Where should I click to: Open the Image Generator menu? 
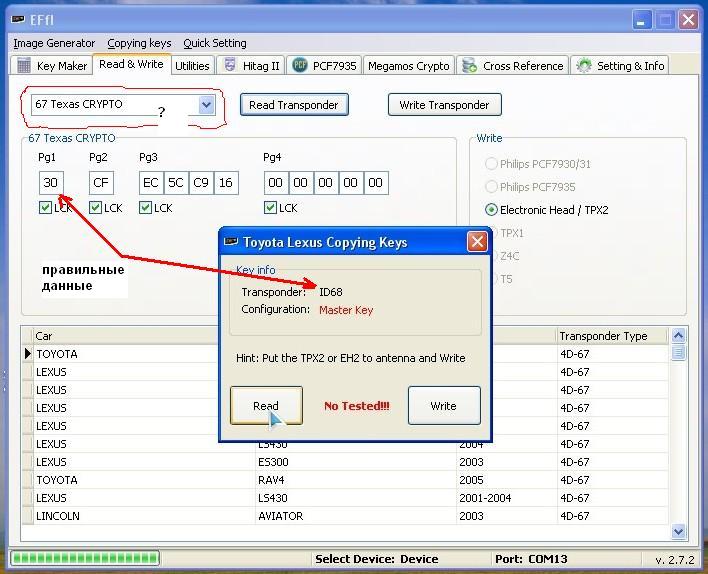pyautogui.click(x=54, y=43)
